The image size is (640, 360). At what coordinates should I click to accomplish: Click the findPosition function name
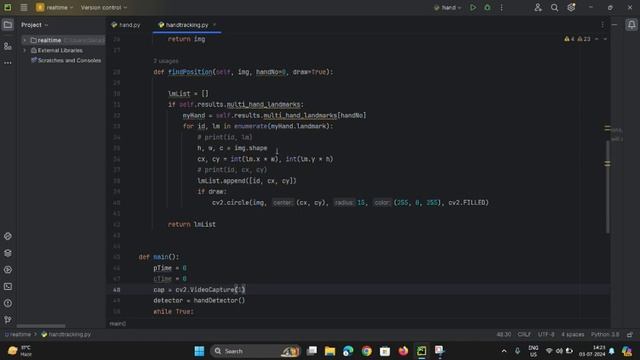[x=190, y=72]
